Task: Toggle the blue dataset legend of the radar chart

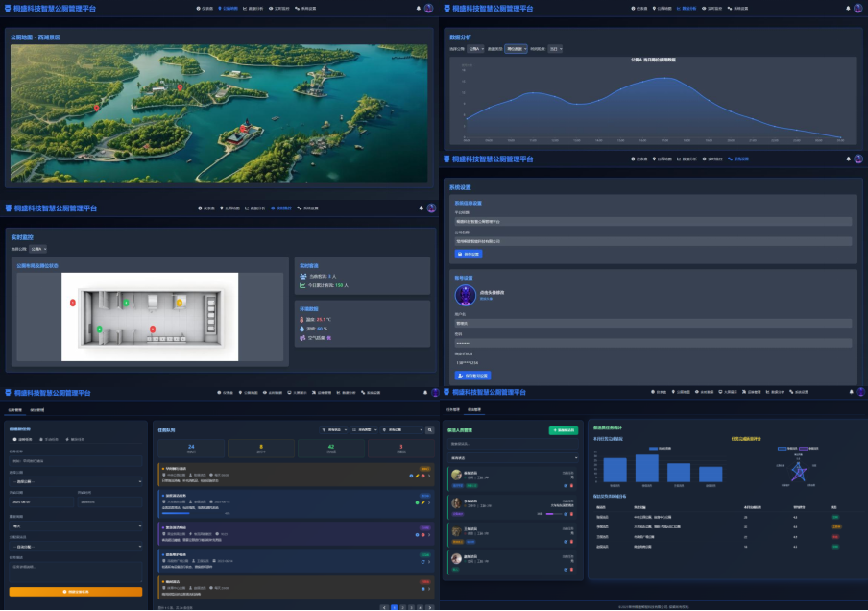Action: pos(787,448)
